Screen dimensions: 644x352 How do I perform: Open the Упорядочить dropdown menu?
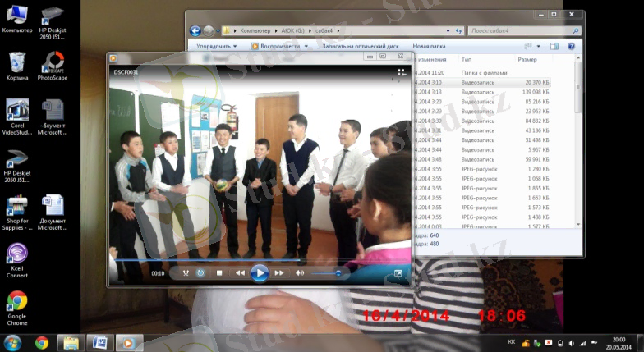(217, 47)
